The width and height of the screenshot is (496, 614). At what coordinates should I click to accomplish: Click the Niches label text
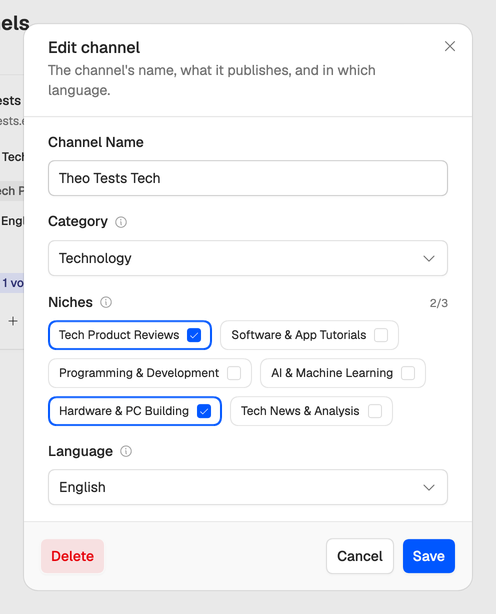point(70,302)
